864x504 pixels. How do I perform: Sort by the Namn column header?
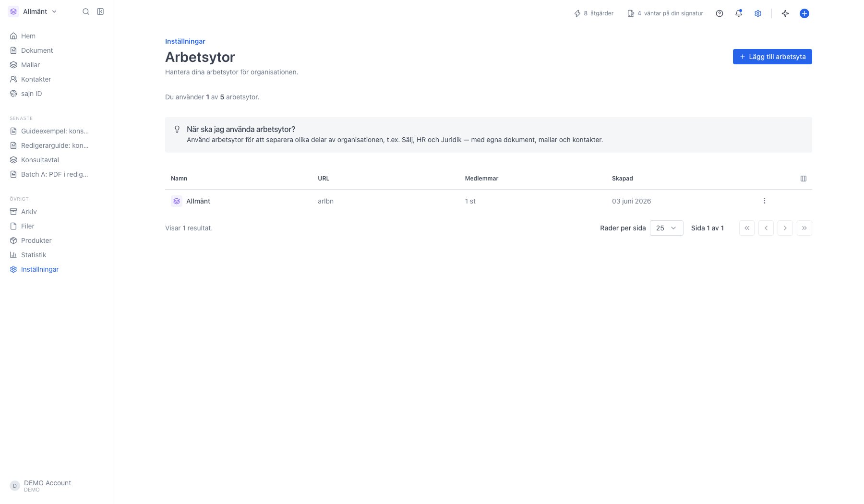(179, 179)
